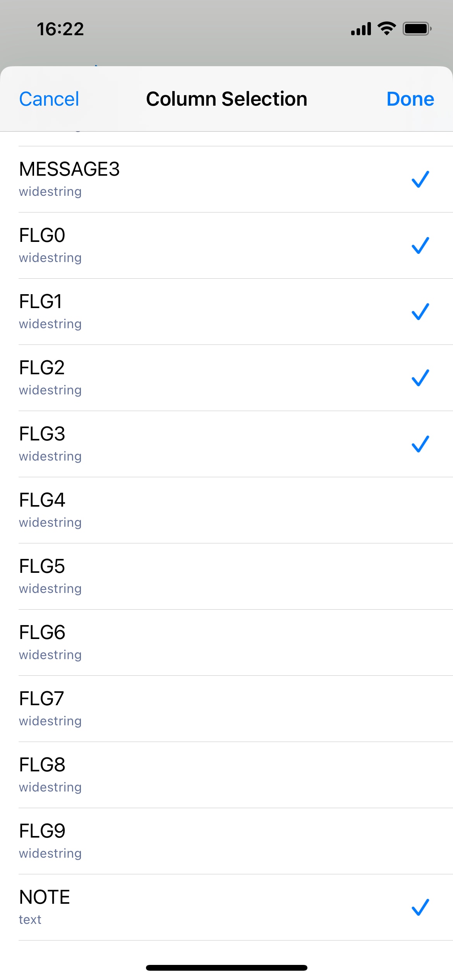Include the FLG8 column
Screen dimensions: 453x980
pos(226,775)
